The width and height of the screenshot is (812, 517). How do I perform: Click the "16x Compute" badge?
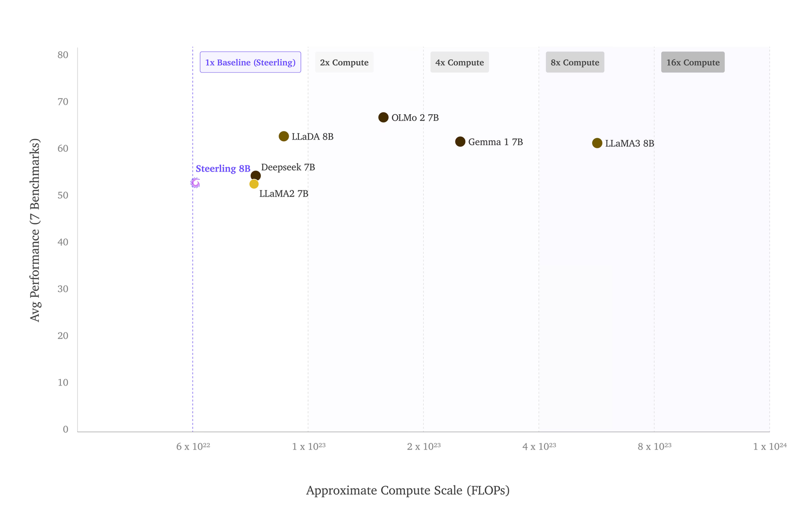point(693,62)
